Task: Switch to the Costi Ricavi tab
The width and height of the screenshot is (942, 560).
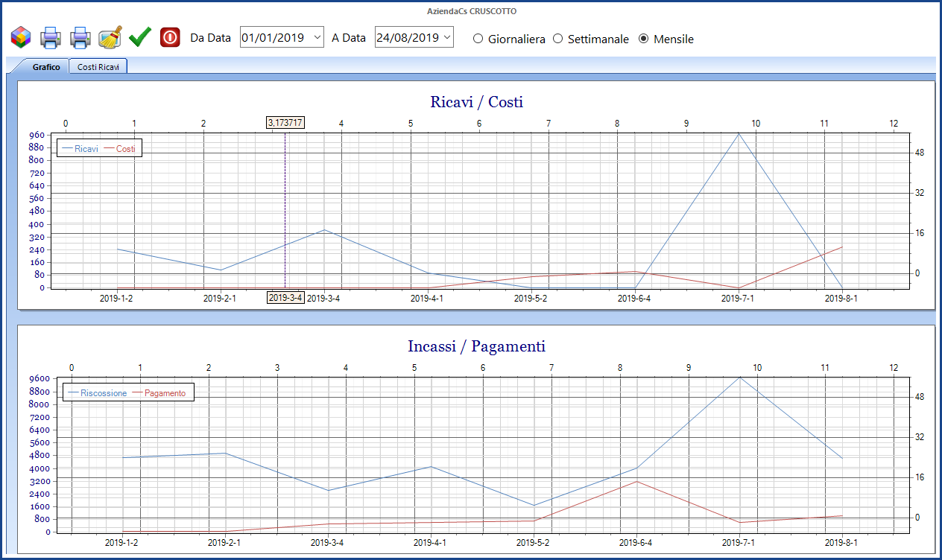Action: coord(98,66)
